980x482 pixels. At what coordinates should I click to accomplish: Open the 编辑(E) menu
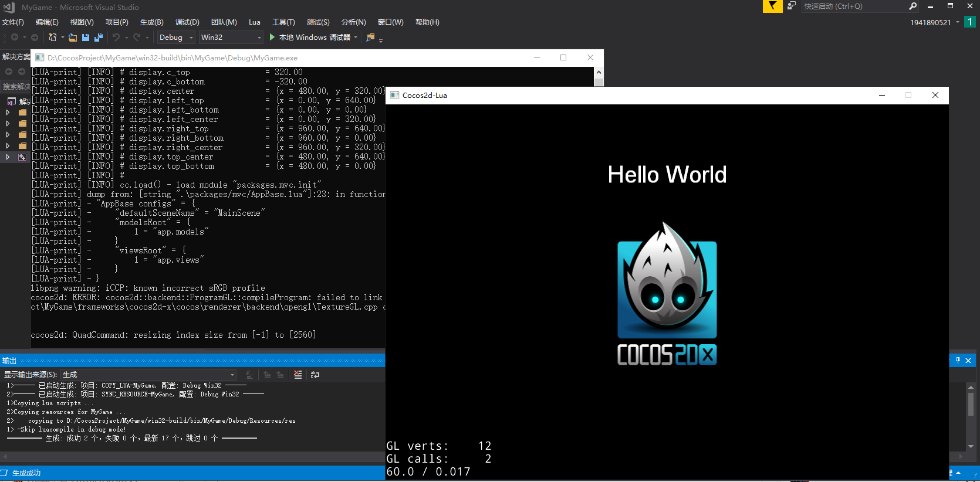click(47, 22)
